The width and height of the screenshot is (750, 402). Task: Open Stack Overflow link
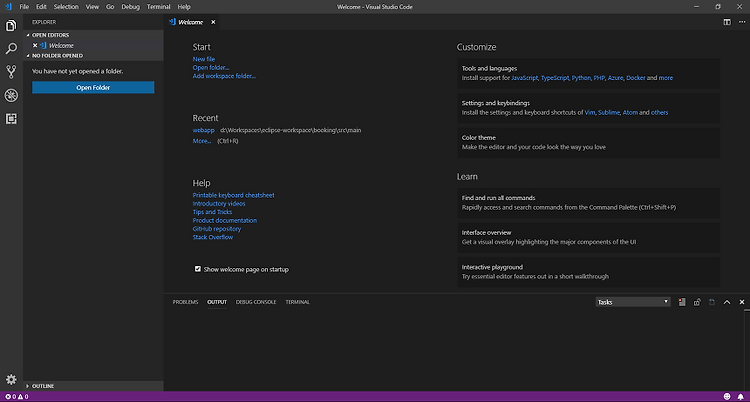(213, 237)
